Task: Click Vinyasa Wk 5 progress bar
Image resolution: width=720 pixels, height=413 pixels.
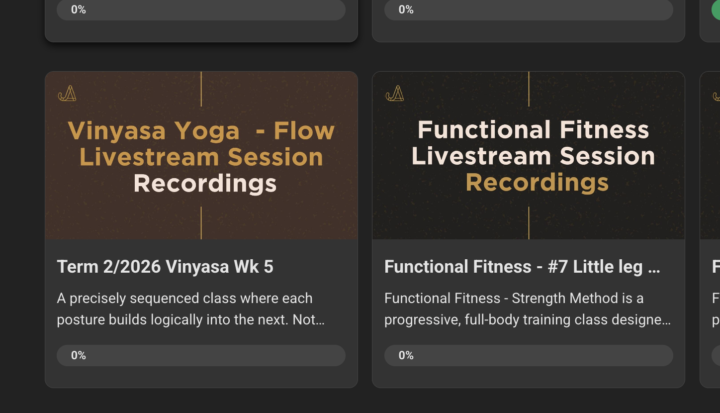Action: pyautogui.click(x=201, y=356)
